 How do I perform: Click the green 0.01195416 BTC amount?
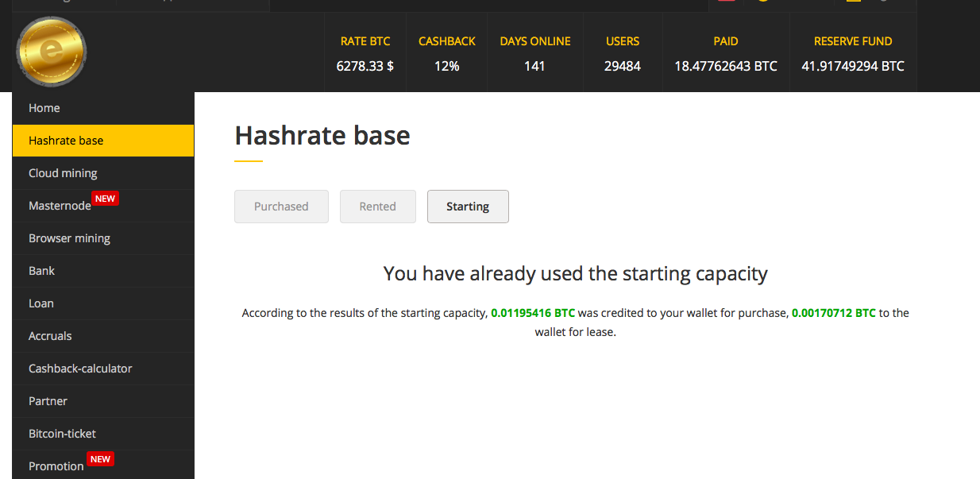coord(533,313)
